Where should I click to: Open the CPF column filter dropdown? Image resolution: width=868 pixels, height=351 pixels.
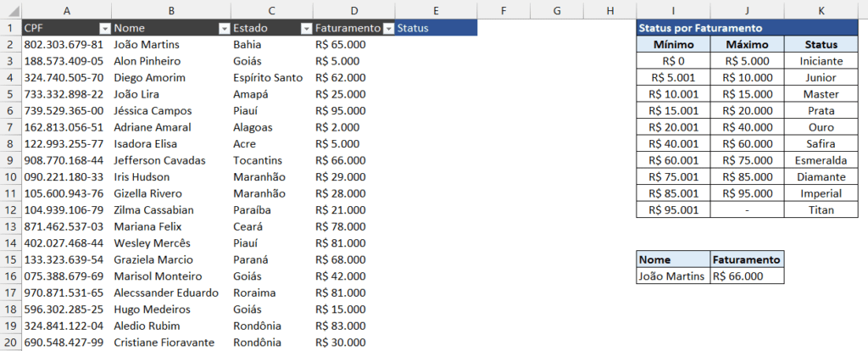pyautogui.click(x=104, y=29)
